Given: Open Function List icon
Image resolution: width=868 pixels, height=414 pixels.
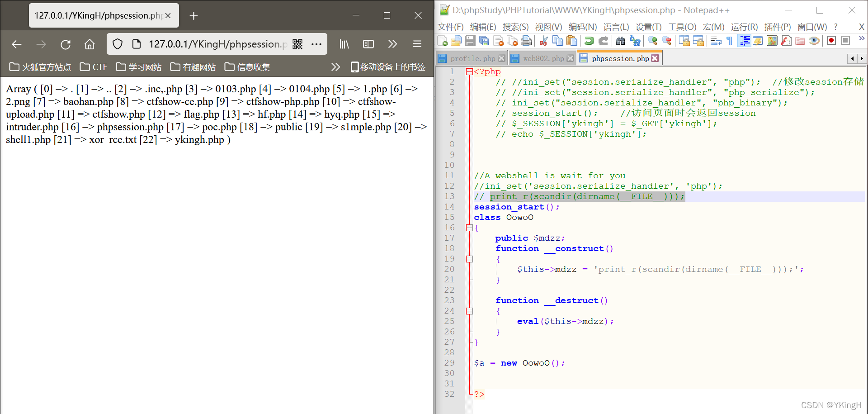Looking at the screenshot, I should click(786, 41).
